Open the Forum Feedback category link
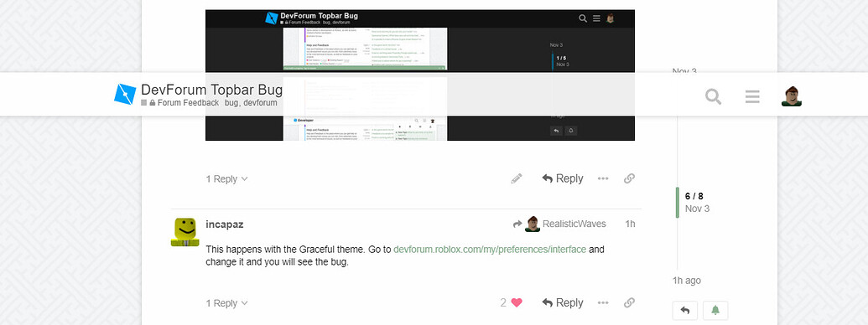 (188, 103)
